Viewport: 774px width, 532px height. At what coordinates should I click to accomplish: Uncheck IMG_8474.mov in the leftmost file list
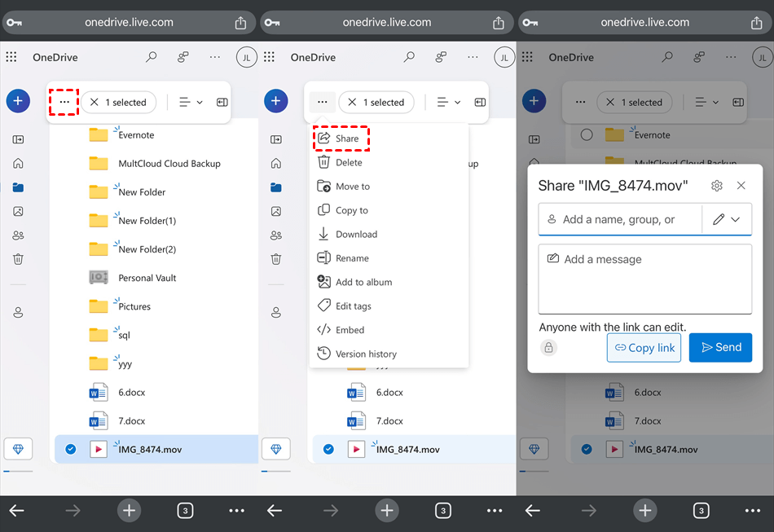pos(71,449)
